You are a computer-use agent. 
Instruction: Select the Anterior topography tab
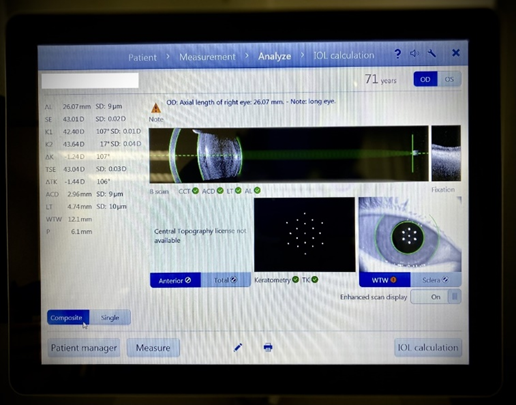pos(175,280)
